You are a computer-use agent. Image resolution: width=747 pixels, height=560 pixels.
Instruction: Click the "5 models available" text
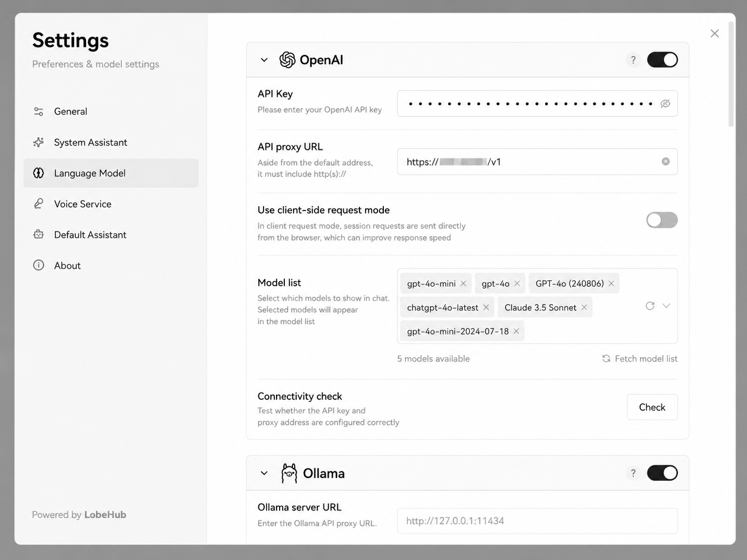pos(433,358)
